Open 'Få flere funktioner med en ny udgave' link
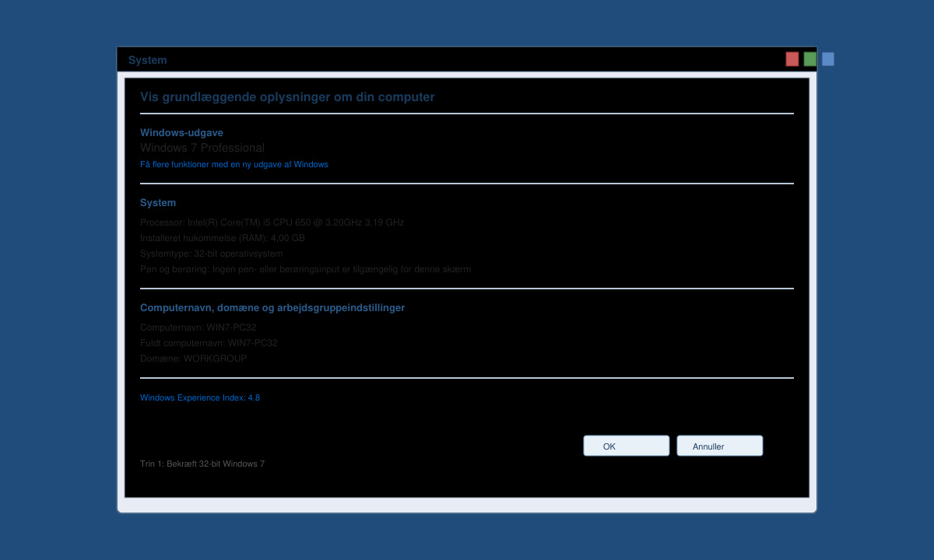Image resolution: width=934 pixels, height=560 pixels. point(234,164)
